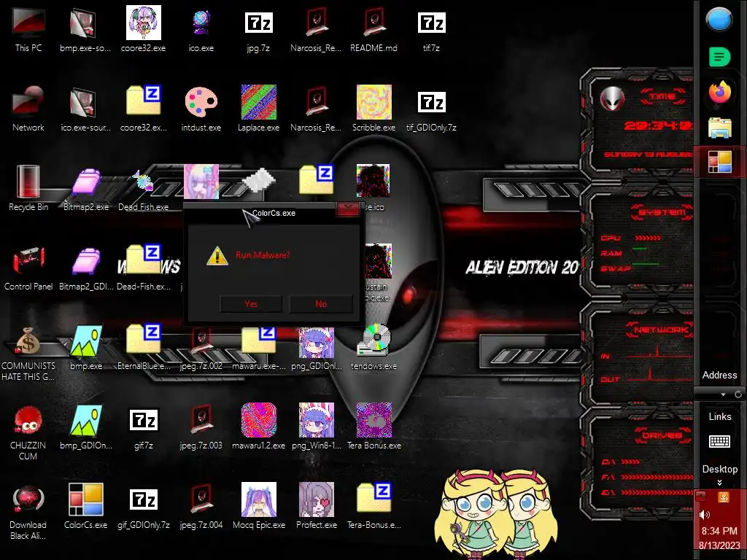Image resolution: width=747 pixels, height=560 pixels.
Task: Launch Firefox from the taskbar
Action: (x=719, y=92)
